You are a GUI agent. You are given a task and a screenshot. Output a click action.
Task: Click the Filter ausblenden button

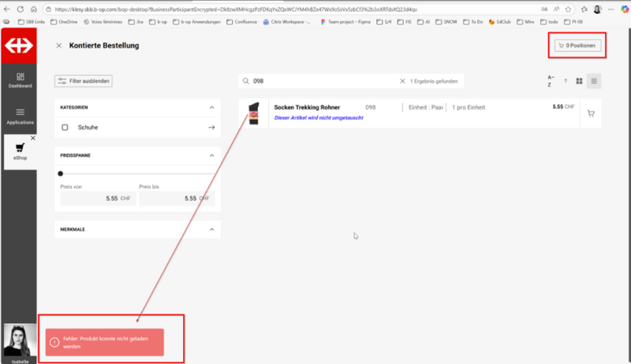click(x=84, y=80)
